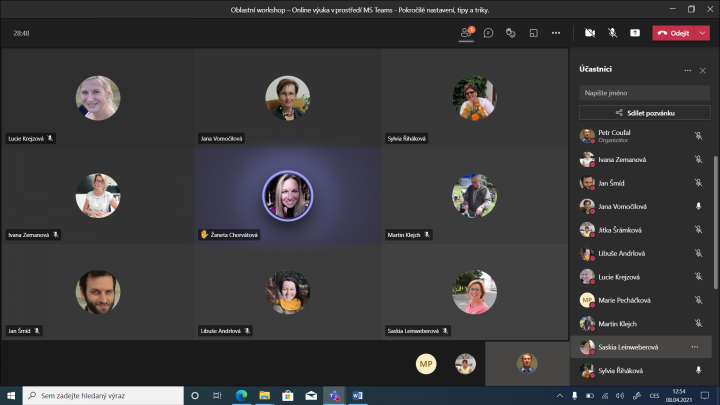Click the participants list scrollbar
The width and height of the screenshot is (720, 405).
coord(715,223)
